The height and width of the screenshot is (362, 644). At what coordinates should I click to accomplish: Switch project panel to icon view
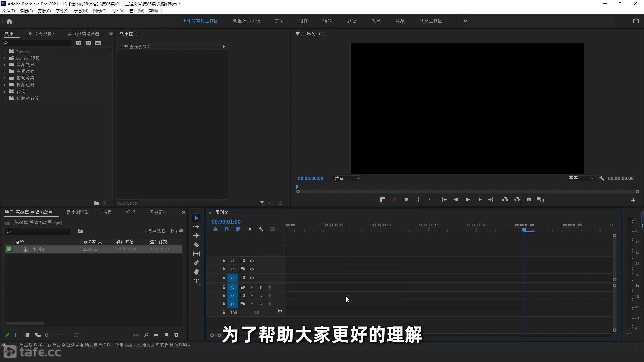click(28, 335)
